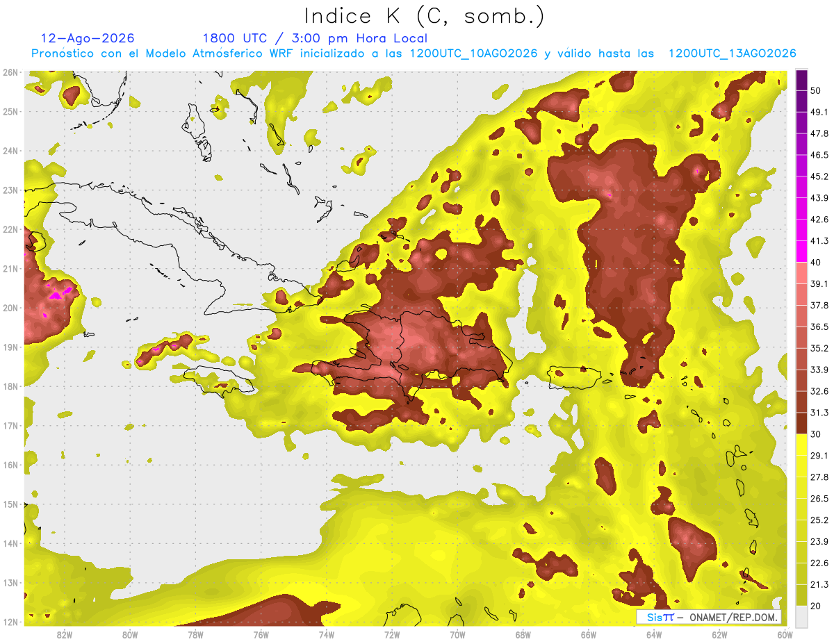Click the "Indice K (C, somb.)" title
This screenshot has width=834, height=644.
coord(424,16)
